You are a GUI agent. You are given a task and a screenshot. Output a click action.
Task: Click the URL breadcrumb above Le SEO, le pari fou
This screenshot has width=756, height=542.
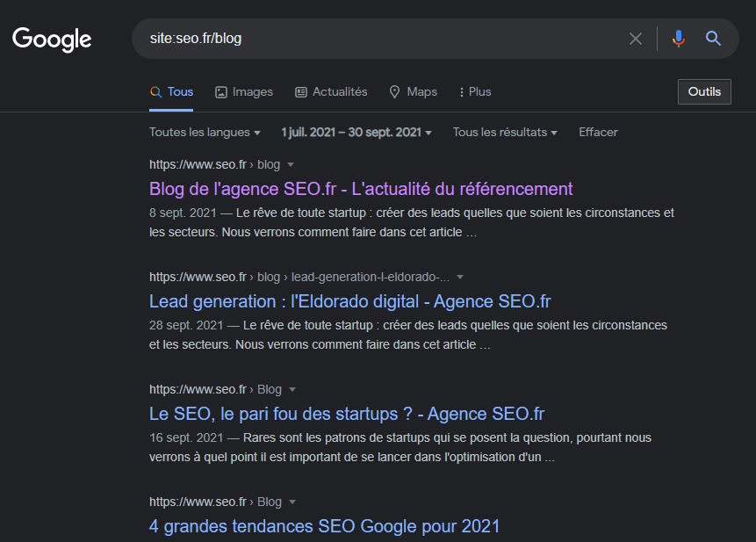point(215,390)
